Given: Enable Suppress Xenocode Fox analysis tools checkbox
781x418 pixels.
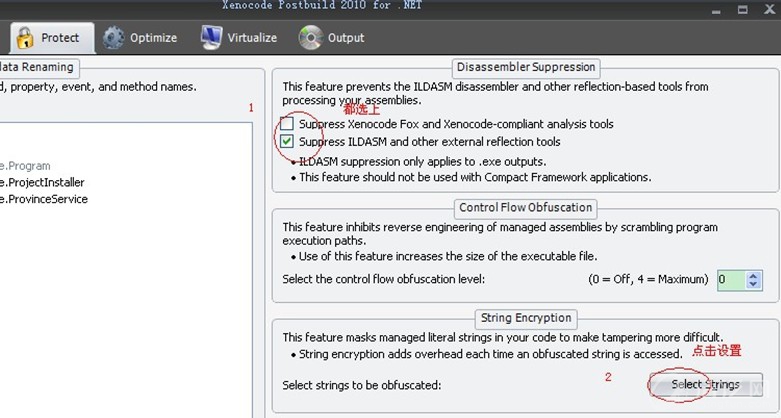Looking at the screenshot, I should [288, 124].
